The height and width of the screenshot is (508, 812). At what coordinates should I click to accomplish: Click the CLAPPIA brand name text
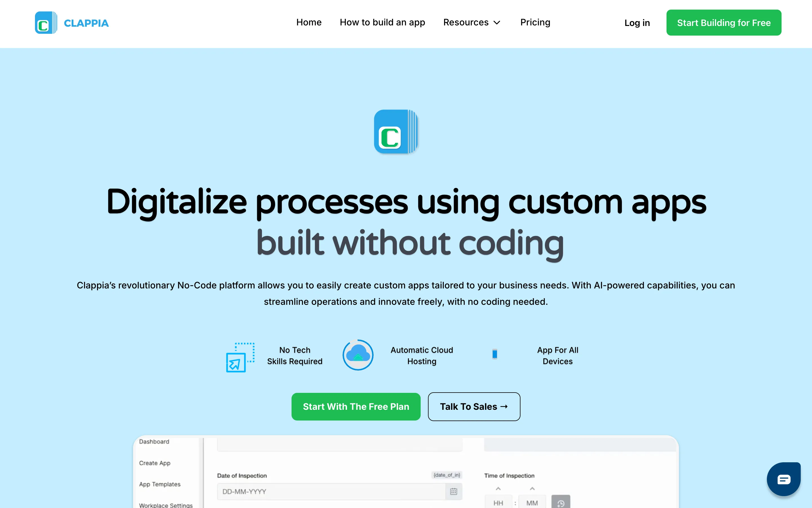pos(86,23)
